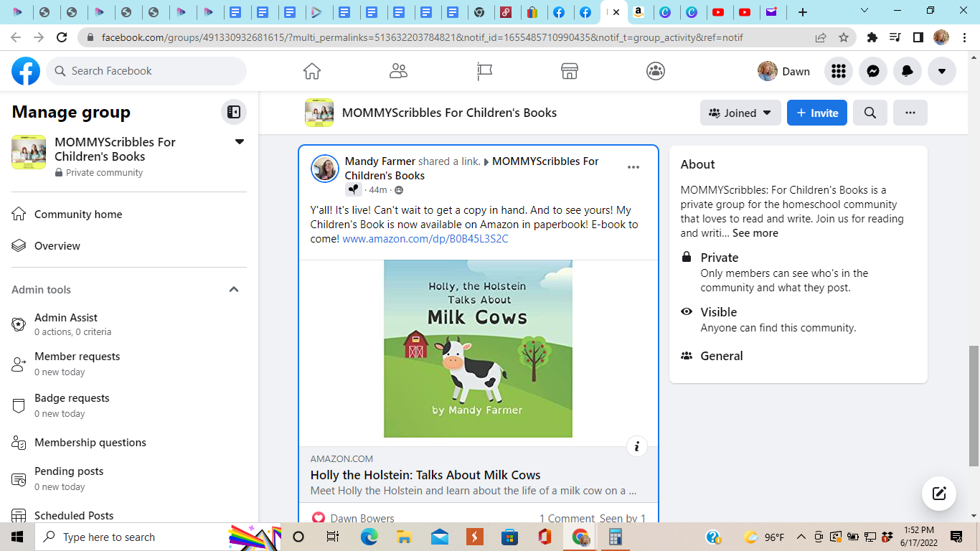Show hidden system tray icons

tap(801, 537)
